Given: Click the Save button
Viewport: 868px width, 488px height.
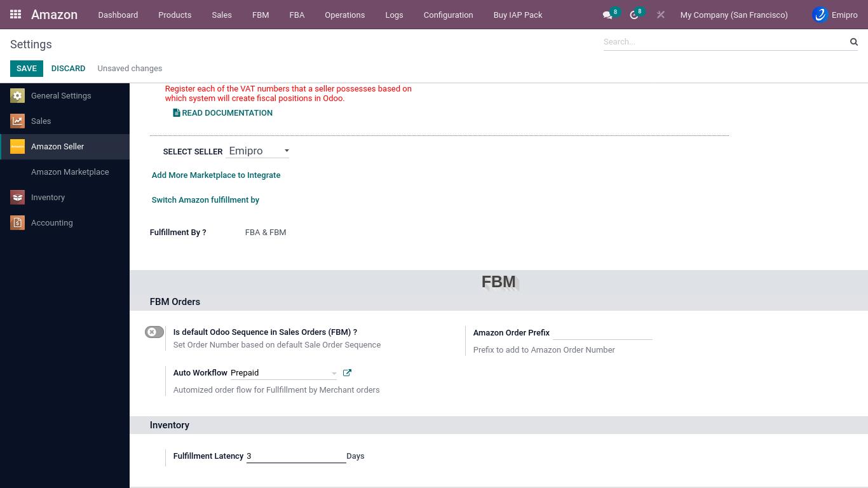Looking at the screenshot, I should [27, 69].
